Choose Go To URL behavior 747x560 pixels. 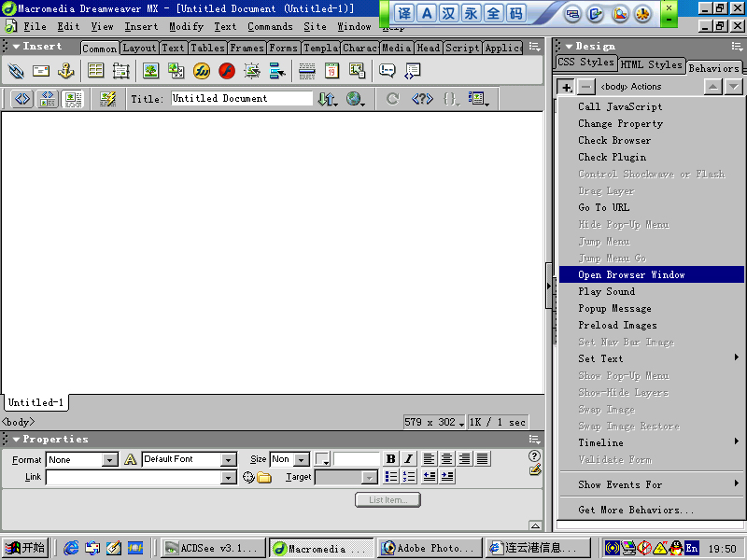click(652, 207)
